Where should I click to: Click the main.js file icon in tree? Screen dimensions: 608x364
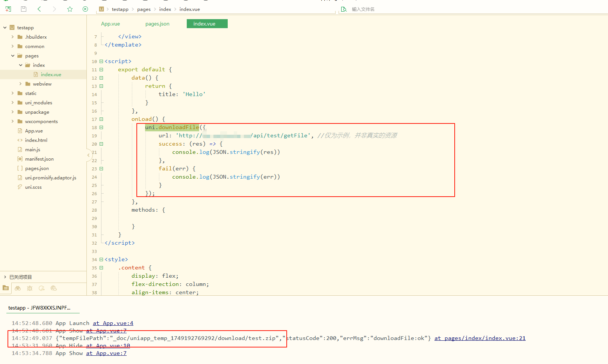tap(20, 149)
